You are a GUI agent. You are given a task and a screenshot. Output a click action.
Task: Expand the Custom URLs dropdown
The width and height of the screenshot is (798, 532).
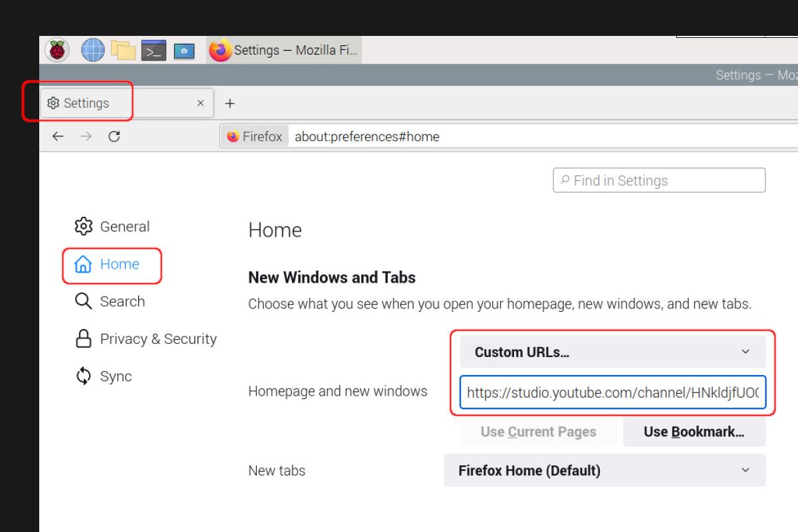tap(612, 352)
